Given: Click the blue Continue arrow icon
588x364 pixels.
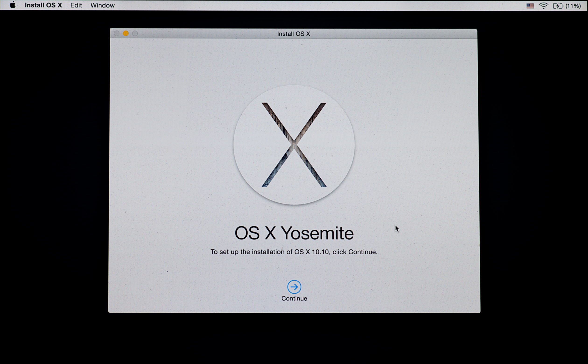Looking at the screenshot, I should click(294, 287).
